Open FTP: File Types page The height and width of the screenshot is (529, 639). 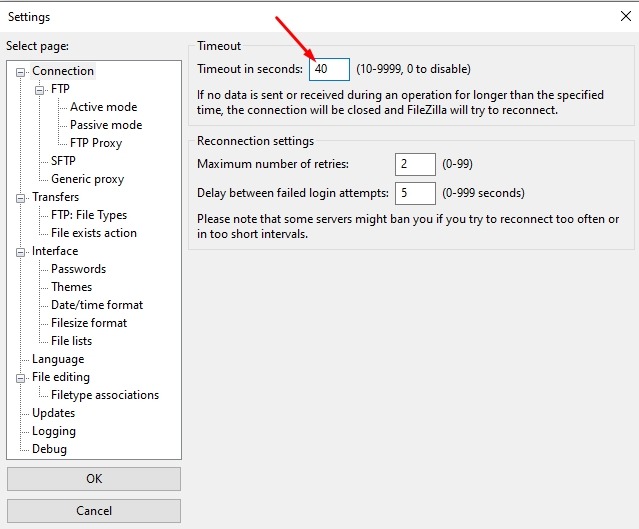pyautogui.click(x=89, y=215)
